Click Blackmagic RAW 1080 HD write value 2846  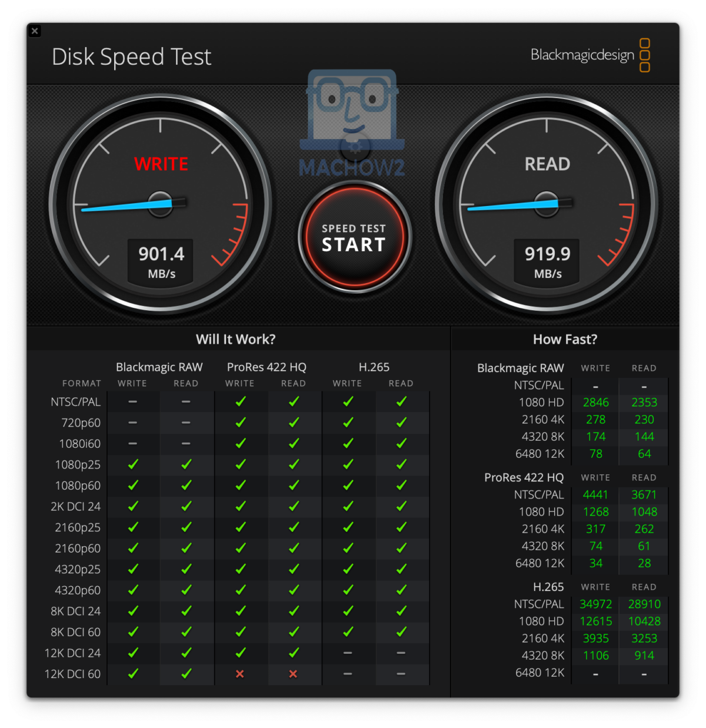595,403
